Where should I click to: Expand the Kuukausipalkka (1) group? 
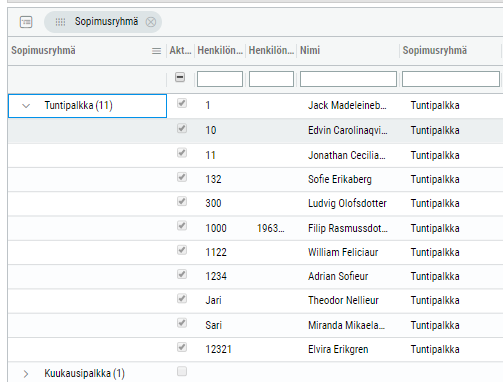coord(26,374)
